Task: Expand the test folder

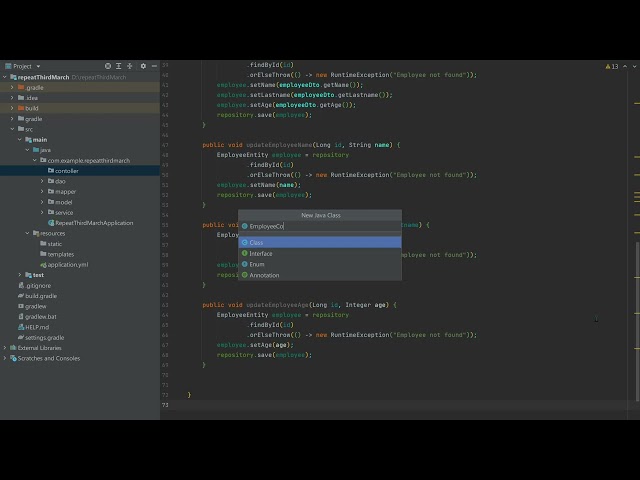Action: 20,275
